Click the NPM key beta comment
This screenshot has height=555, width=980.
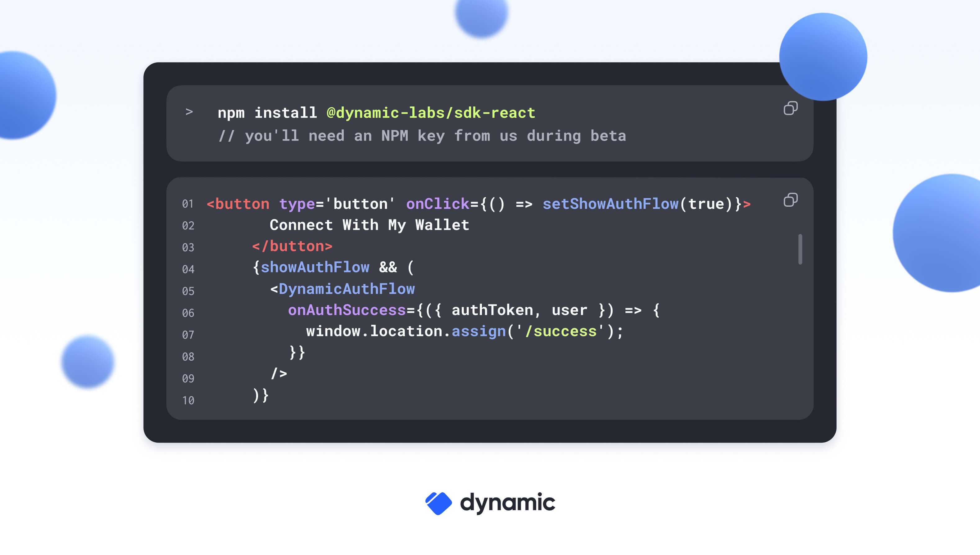pyautogui.click(x=422, y=136)
